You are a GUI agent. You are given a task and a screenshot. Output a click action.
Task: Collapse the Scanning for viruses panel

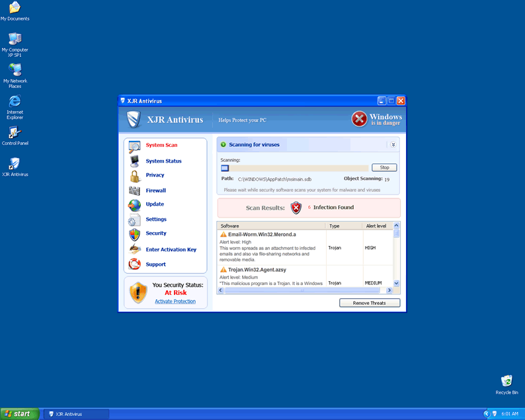tap(393, 144)
